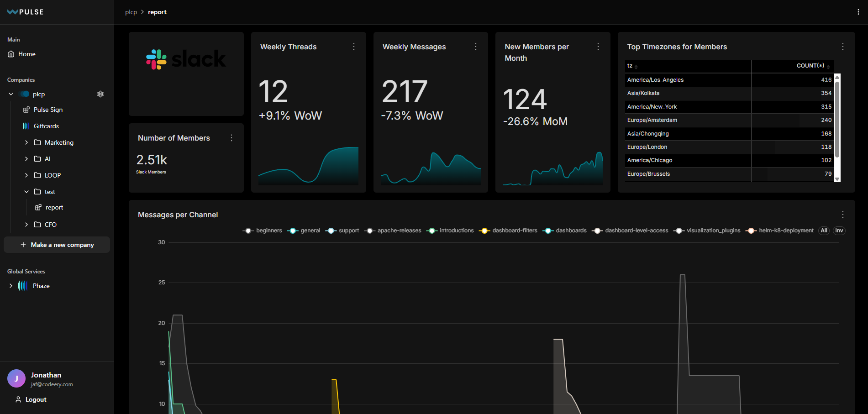Open the Weekly Threads card options menu

click(x=353, y=46)
